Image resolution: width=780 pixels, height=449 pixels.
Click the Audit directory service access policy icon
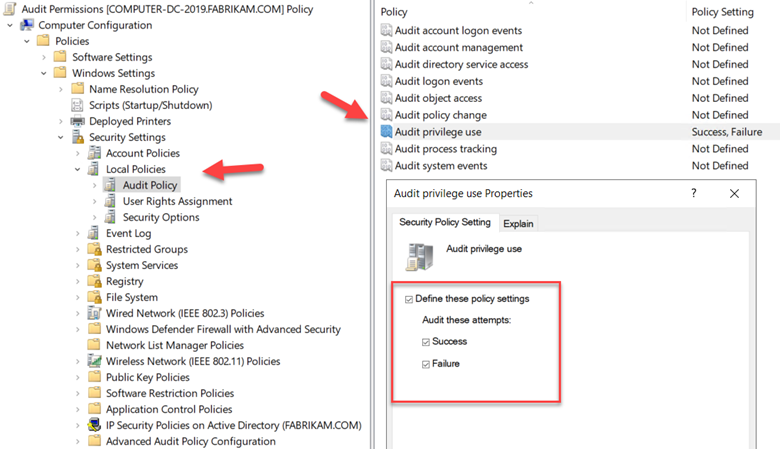(386, 64)
